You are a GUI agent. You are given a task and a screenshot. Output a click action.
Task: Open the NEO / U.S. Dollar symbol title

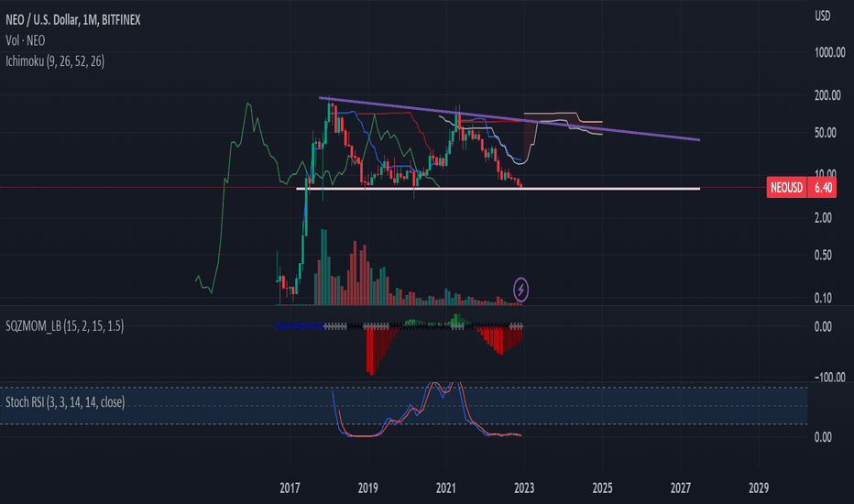(x=73, y=19)
